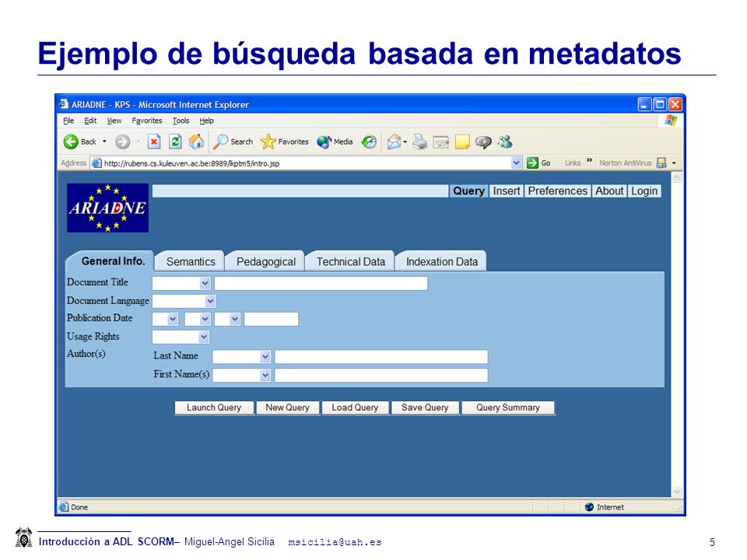Viewport: 747px width, 560px height.
Task: Open the Favorites menu
Action: pos(147,121)
